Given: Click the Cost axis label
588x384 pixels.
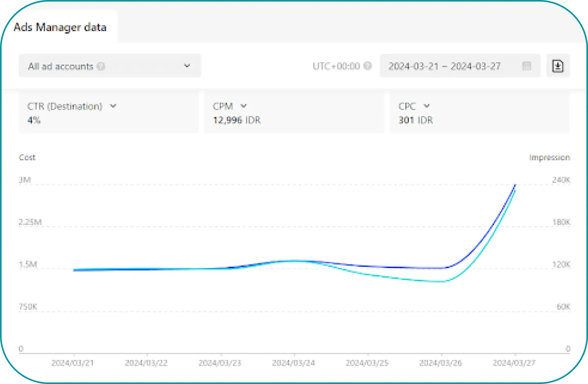Looking at the screenshot, I should [x=27, y=157].
